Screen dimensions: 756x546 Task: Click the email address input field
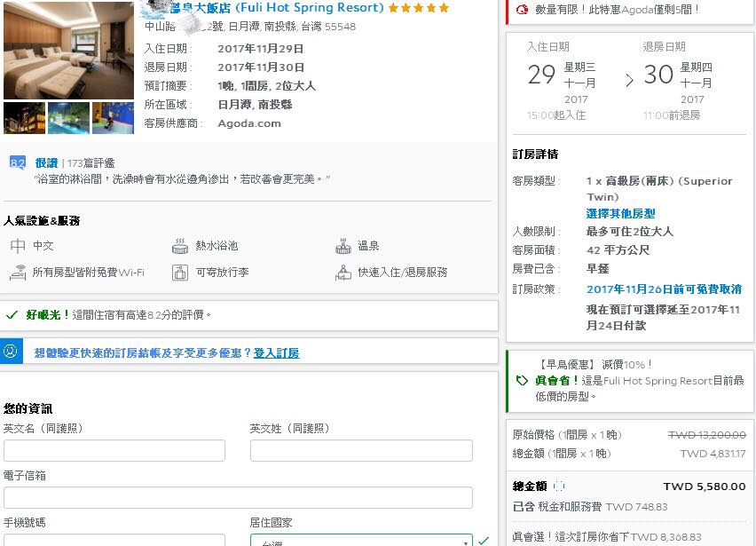click(238, 498)
